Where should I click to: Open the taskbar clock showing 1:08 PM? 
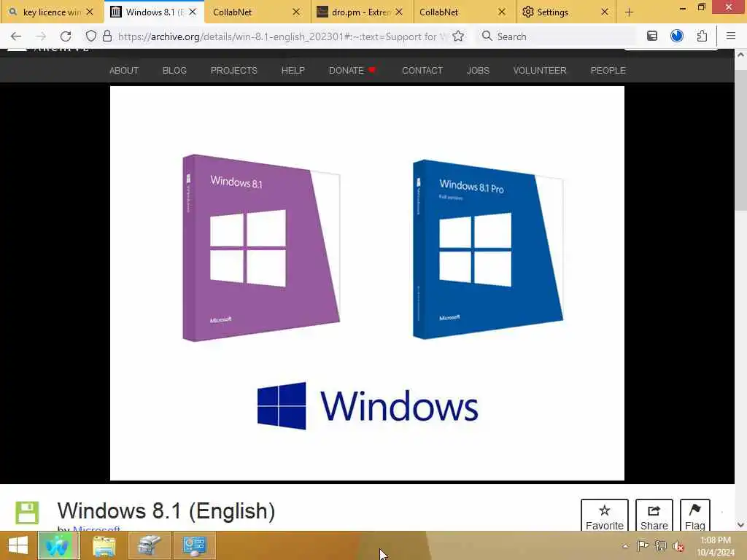(716, 546)
